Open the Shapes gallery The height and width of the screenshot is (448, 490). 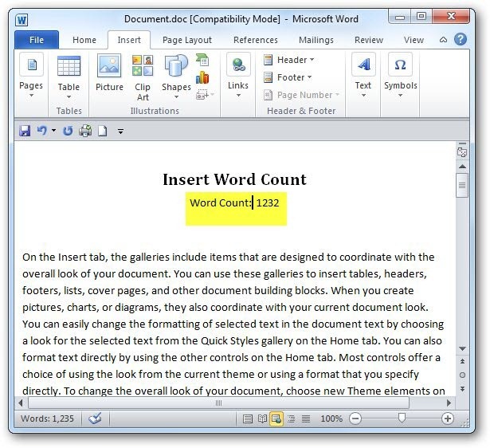tap(176, 65)
